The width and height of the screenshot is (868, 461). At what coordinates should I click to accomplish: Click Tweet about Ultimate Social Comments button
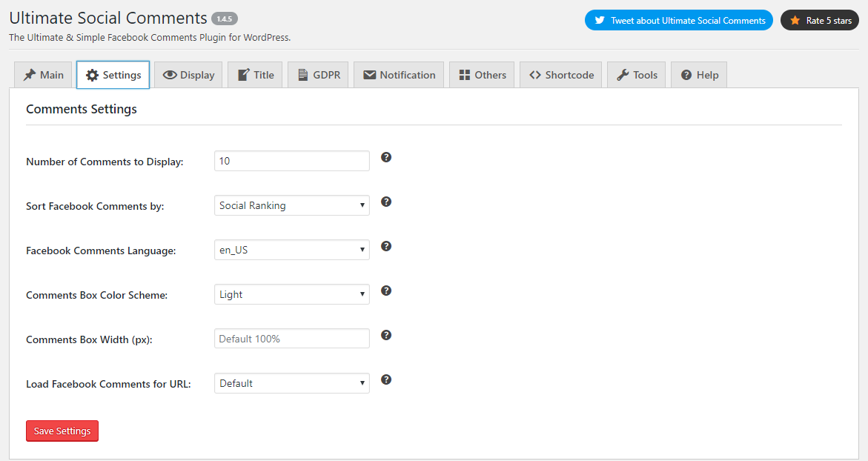coord(679,20)
